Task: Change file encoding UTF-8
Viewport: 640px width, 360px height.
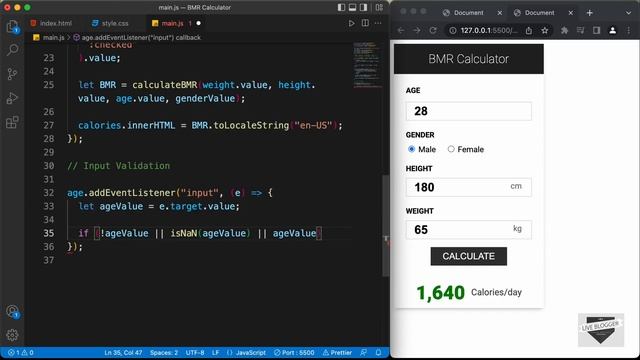Action: click(195, 353)
